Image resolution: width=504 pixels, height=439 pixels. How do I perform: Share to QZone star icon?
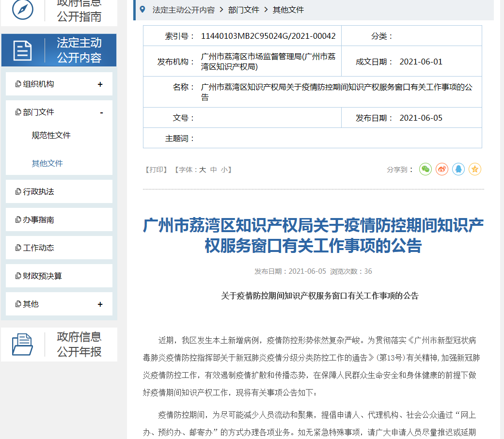pyautogui.click(x=474, y=169)
